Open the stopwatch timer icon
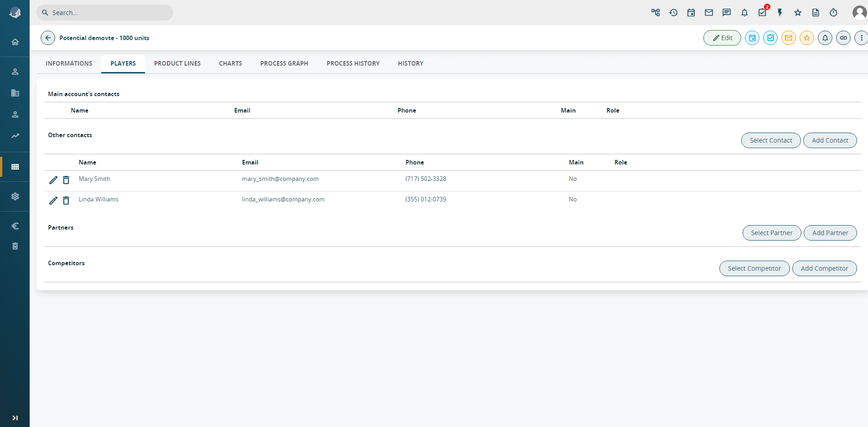This screenshot has width=868, height=427. [833, 13]
